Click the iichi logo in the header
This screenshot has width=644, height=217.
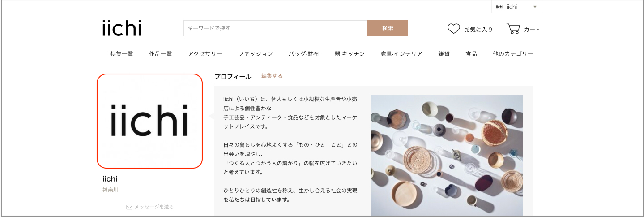point(122,28)
